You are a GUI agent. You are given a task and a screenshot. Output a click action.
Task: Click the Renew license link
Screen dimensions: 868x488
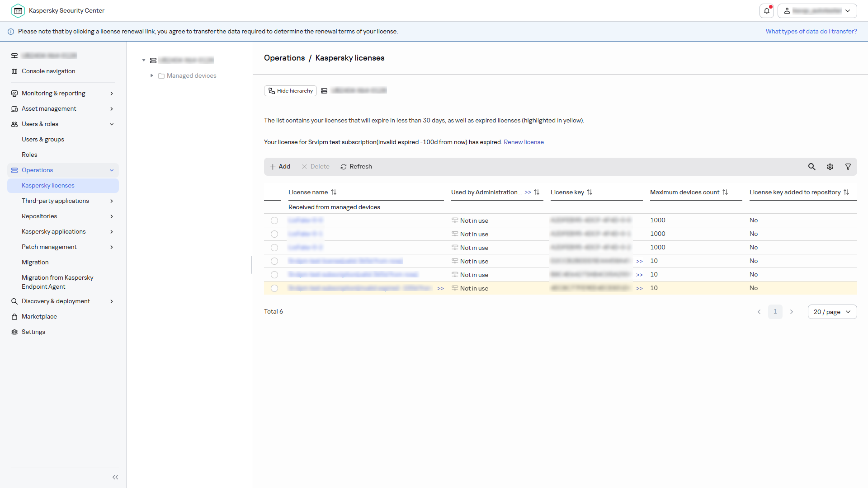click(524, 142)
